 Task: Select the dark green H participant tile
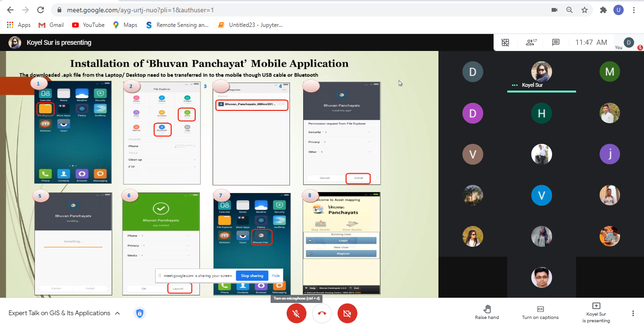[542, 113]
